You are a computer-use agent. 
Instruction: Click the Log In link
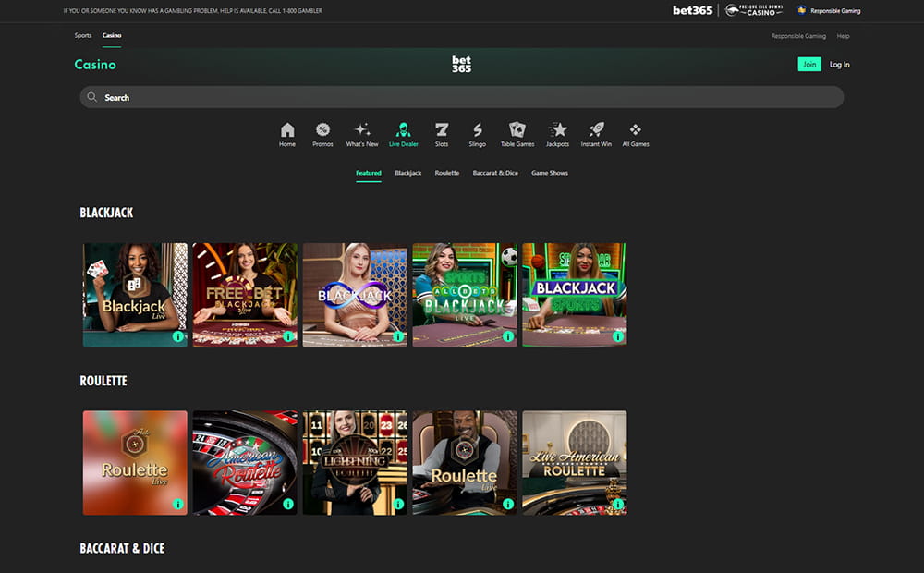[839, 65]
